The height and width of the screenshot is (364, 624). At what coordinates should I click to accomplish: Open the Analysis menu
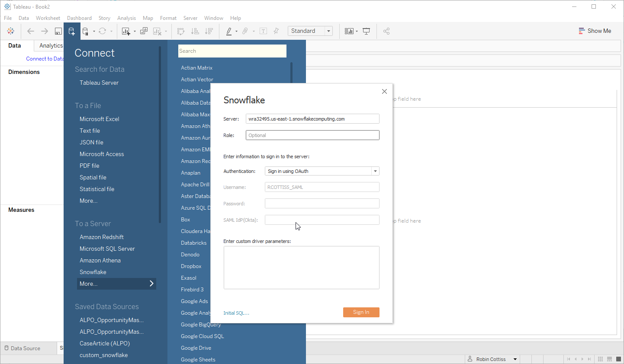[x=126, y=18]
